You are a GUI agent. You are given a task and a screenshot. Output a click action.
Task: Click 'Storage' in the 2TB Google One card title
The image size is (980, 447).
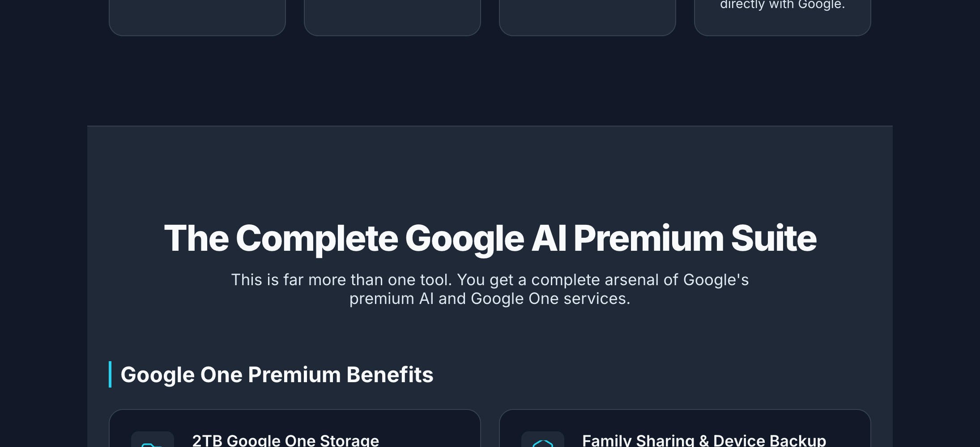click(x=349, y=440)
